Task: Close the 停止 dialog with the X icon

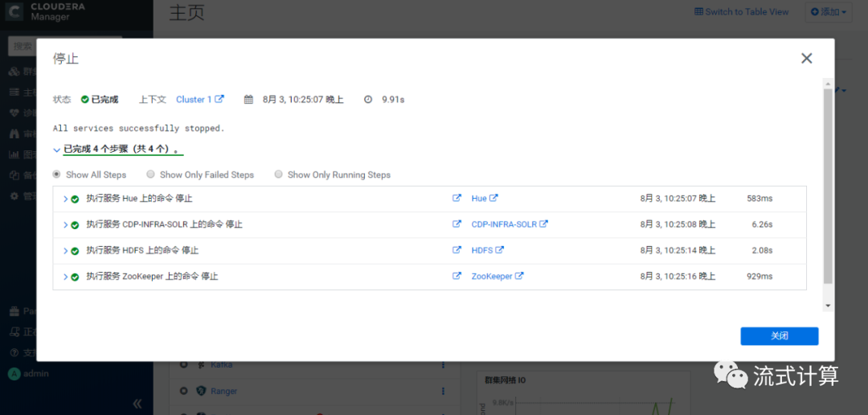Action: pos(807,59)
